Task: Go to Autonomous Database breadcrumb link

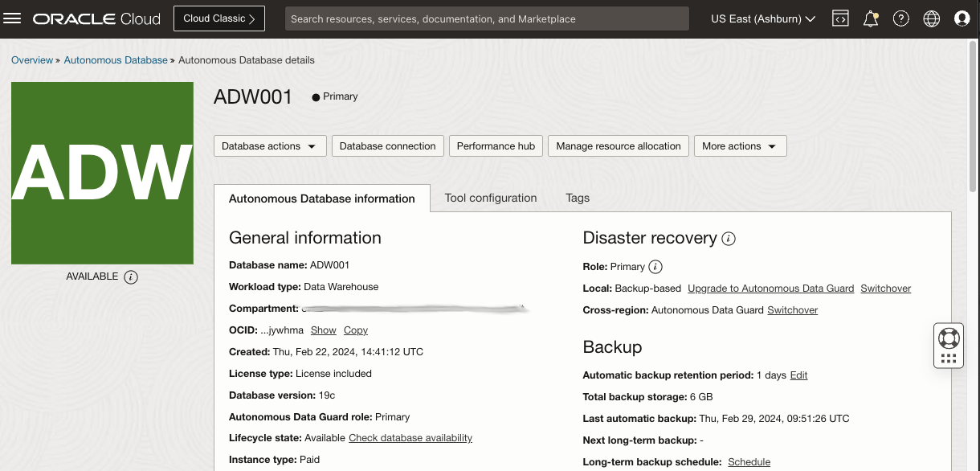Action: [x=116, y=60]
